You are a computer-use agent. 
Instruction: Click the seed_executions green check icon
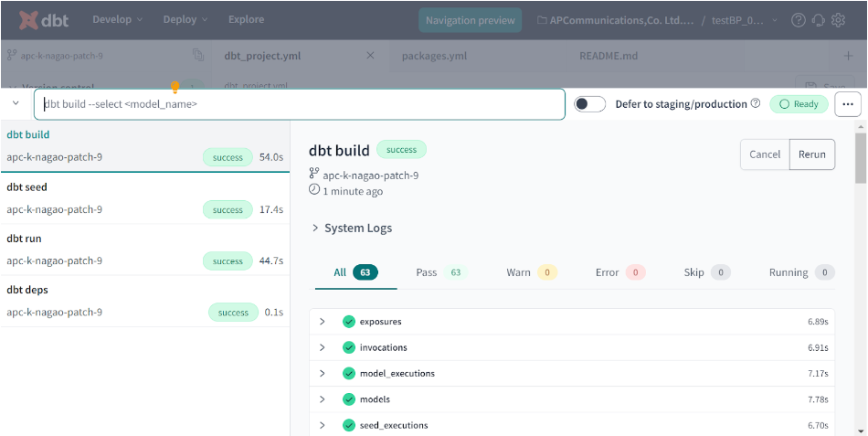click(x=349, y=425)
